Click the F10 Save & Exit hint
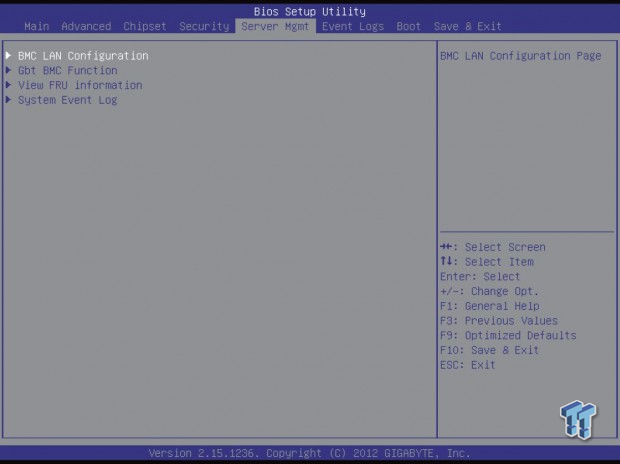Viewport: 620px width, 464px height. point(490,350)
